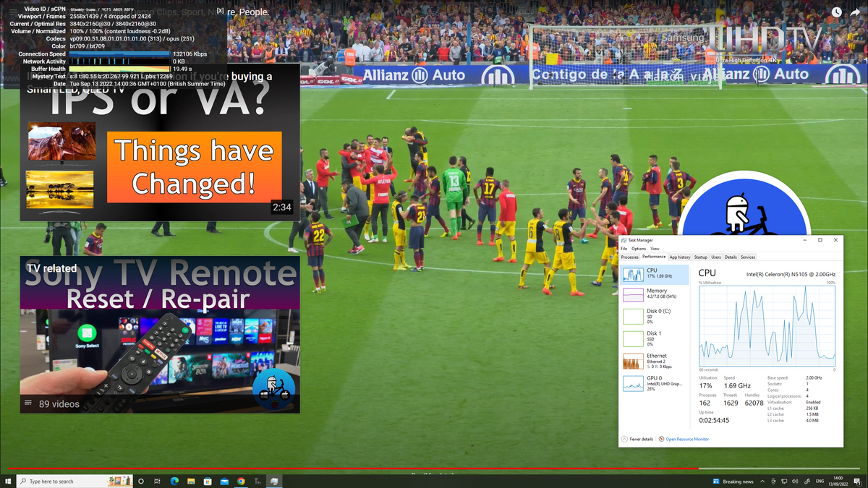Select Memory in the performance sidebar

point(655,294)
